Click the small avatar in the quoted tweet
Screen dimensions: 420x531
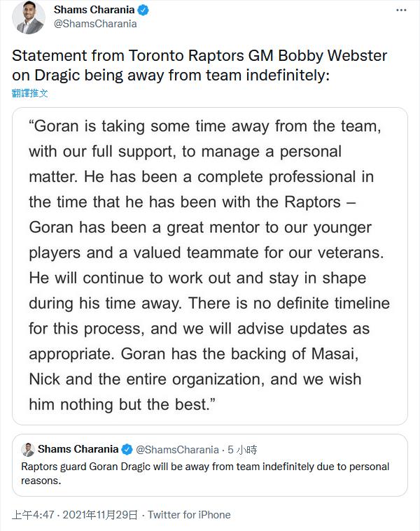pyautogui.click(x=28, y=449)
